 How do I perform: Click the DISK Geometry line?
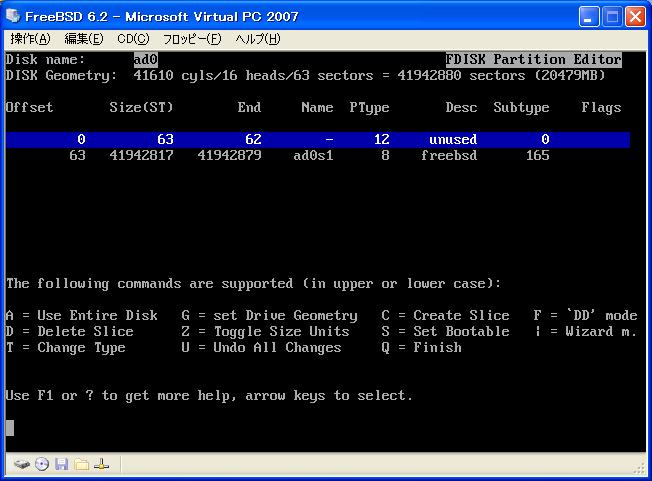tap(305, 76)
